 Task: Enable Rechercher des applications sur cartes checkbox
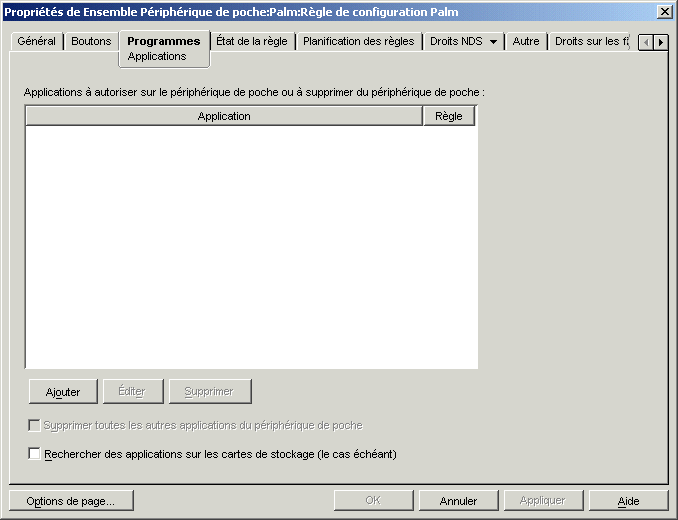point(34,454)
